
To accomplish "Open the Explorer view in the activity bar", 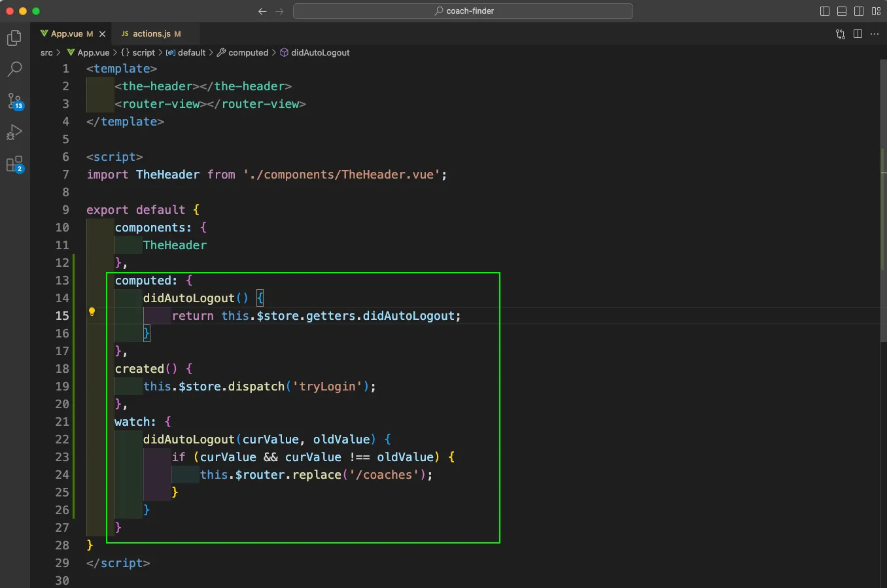I will pos(14,38).
